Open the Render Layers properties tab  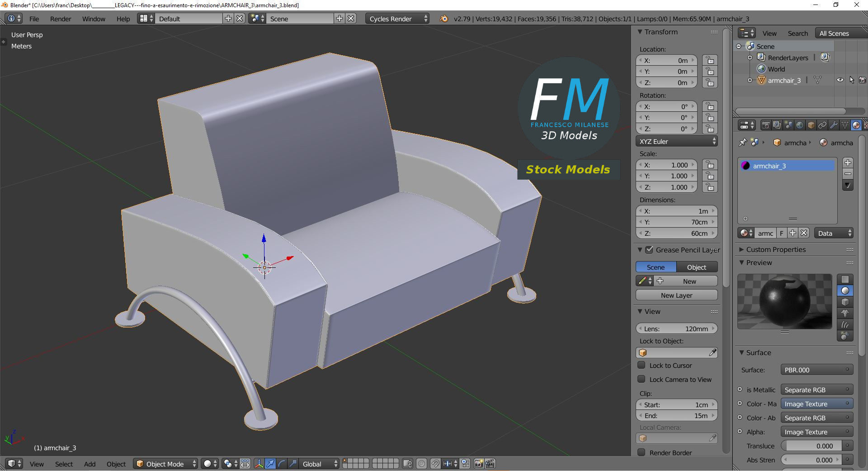tap(777, 125)
